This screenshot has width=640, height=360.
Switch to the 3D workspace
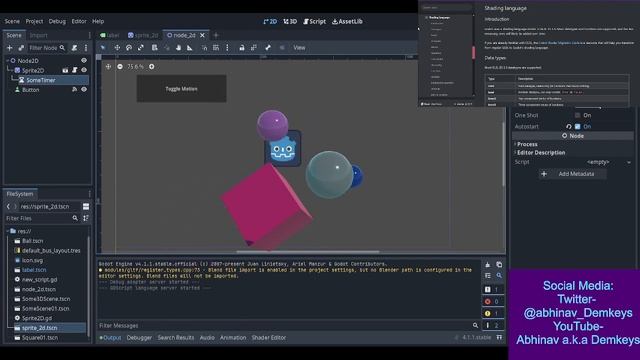(290, 21)
